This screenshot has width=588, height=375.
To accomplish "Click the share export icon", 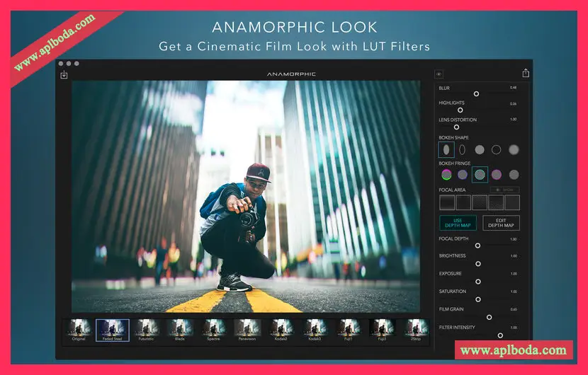I will pos(526,73).
